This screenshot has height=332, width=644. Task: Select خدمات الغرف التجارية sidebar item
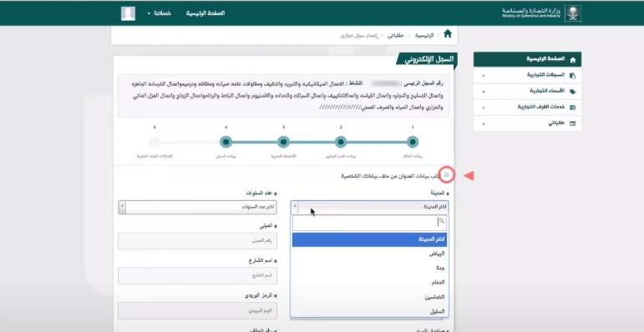point(527,107)
